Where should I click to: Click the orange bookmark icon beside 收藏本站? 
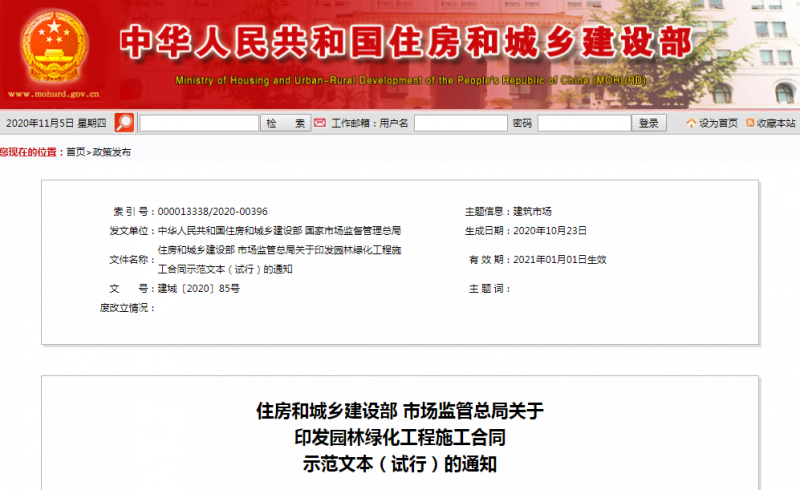click(x=749, y=123)
